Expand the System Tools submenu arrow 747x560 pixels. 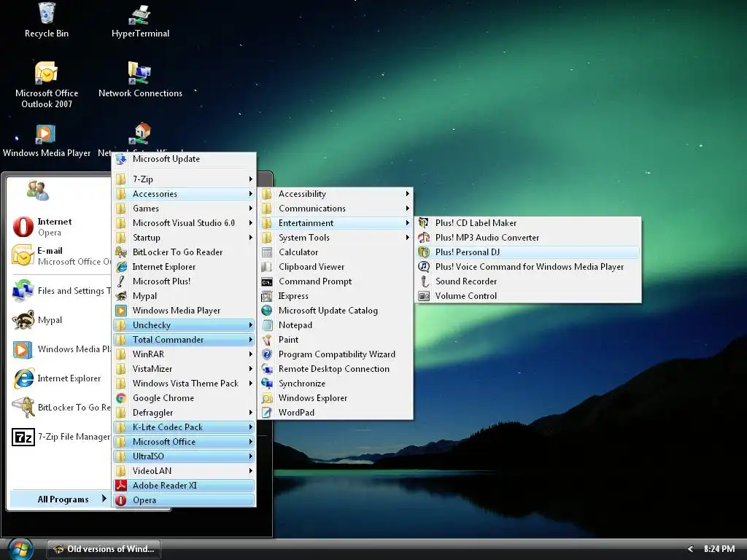[x=407, y=238]
